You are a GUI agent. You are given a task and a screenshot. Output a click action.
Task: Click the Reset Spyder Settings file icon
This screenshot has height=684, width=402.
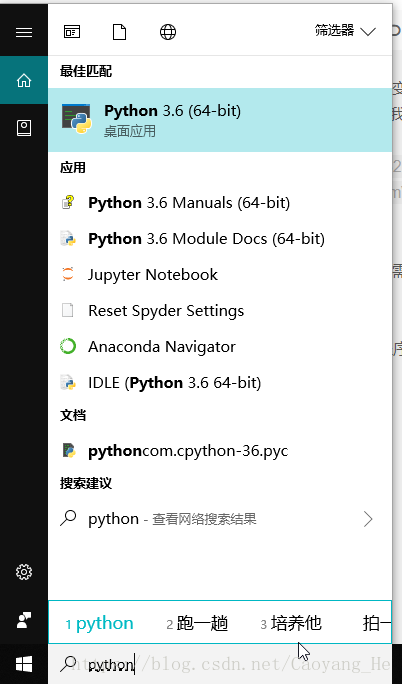68,311
